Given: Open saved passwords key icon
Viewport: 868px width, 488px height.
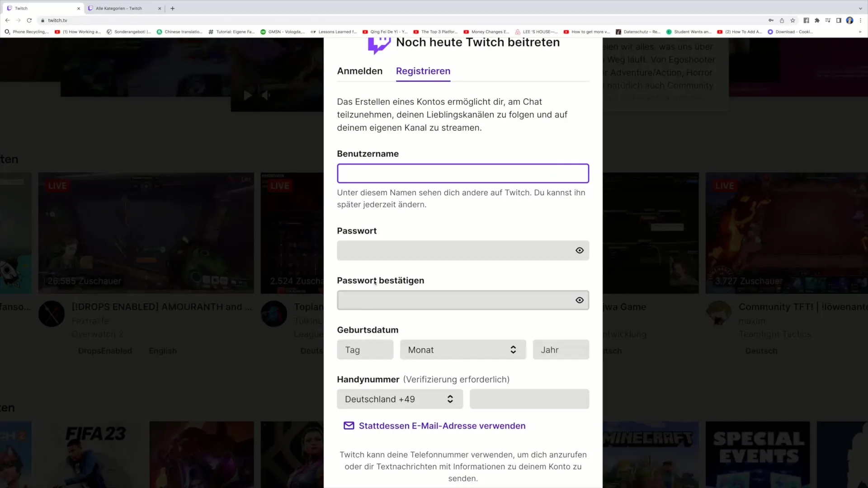Looking at the screenshot, I should coord(771,20).
